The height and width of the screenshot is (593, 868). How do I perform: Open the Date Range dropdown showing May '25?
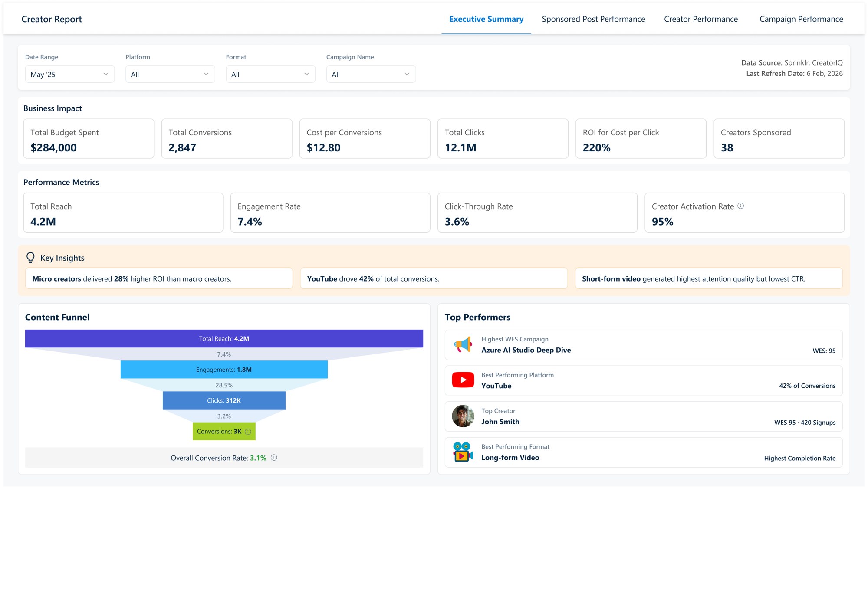tap(70, 74)
